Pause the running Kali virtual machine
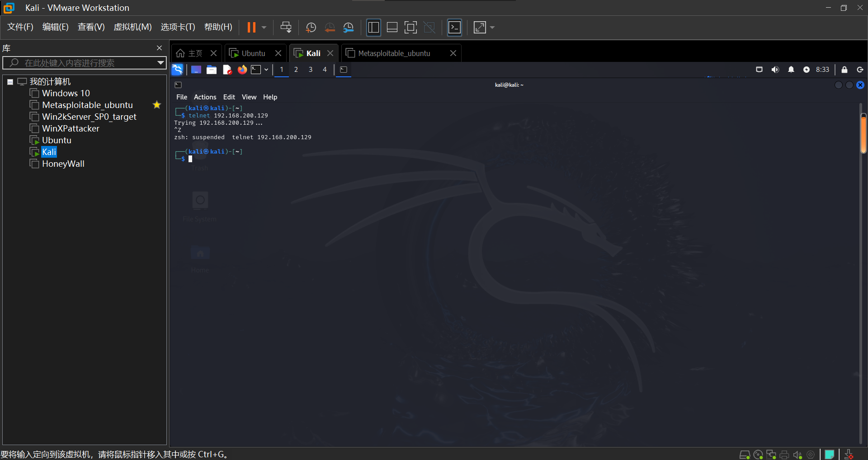The image size is (868, 460). pyautogui.click(x=251, y=28)
